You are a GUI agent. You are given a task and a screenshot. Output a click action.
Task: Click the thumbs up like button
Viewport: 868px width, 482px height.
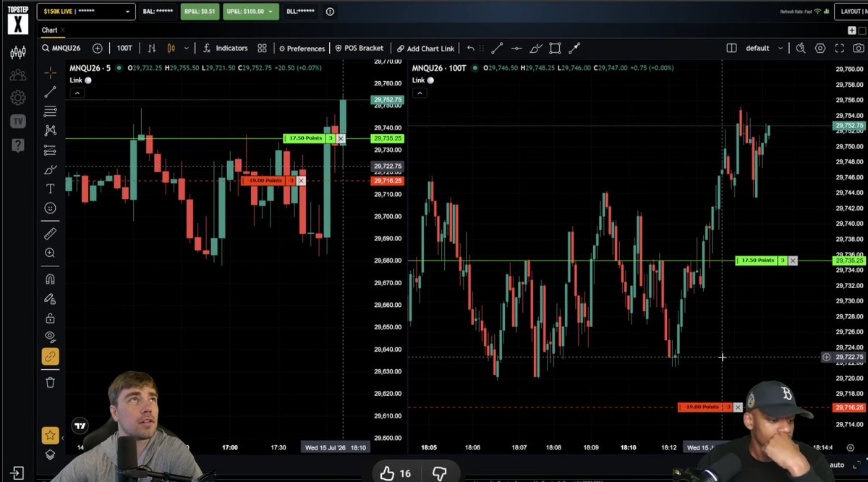(388, 473)
